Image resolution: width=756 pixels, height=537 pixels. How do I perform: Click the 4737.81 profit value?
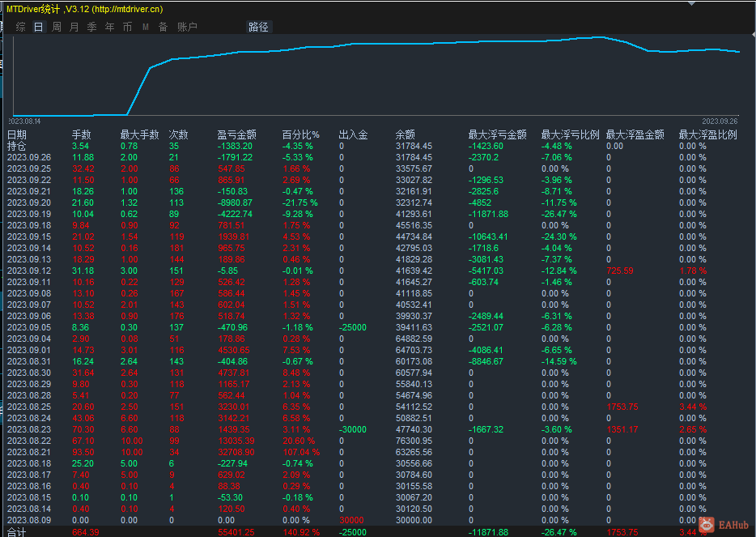click(x=234, y=373)
